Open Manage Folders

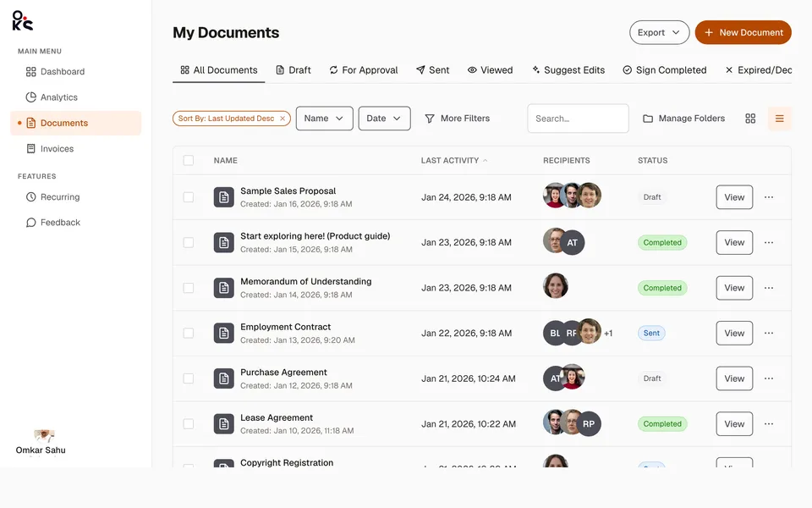pos(683,119)
